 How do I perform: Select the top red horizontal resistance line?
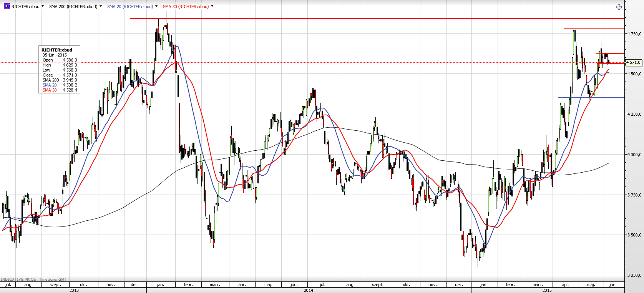coord(377,18)
